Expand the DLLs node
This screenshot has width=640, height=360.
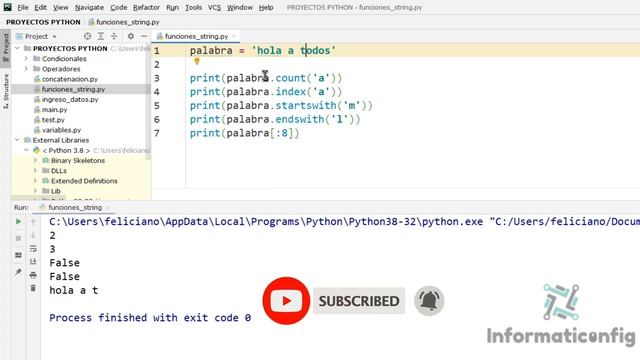pos(35,171)
